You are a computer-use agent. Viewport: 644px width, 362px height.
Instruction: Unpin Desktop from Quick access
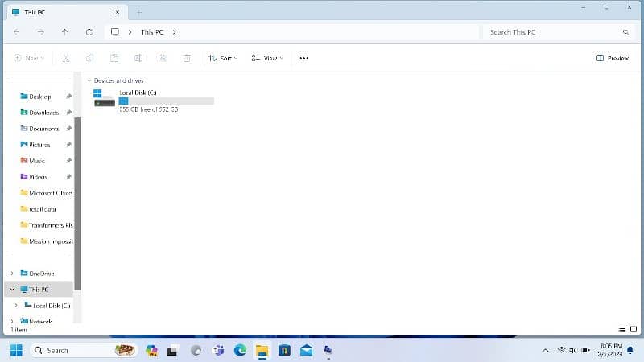tap(69, 97)
